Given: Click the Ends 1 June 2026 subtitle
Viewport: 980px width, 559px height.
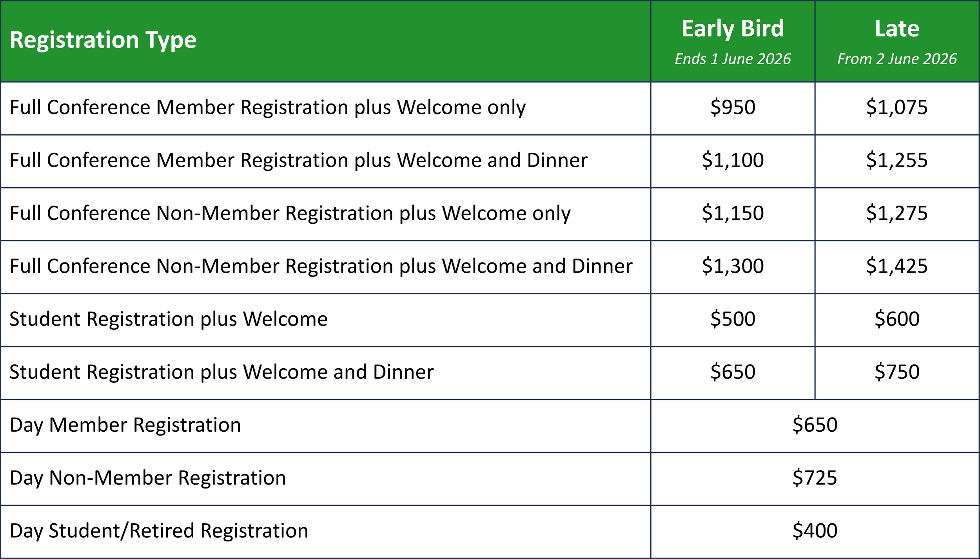Looking at the screenshot, I should 733,59.
